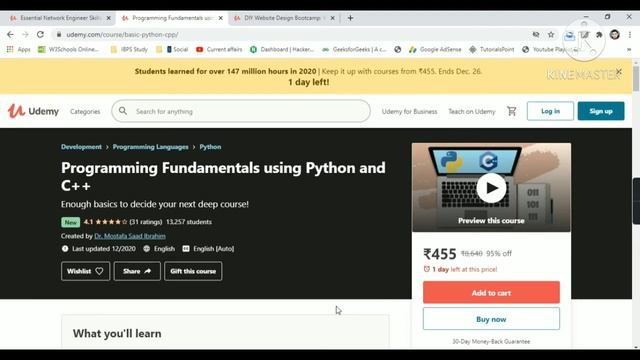Viewport: 640px width, 360px height.
Task: Share this course
Action: click(x=137, y=271)
